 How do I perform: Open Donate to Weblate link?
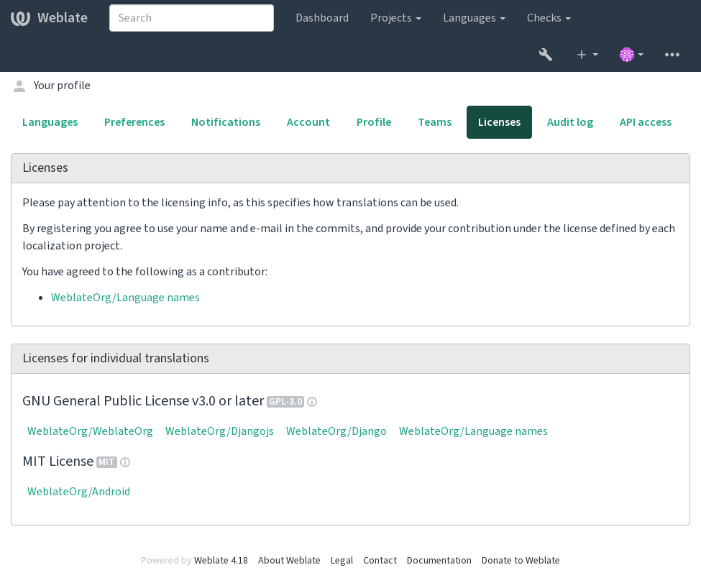click(x=521, y=560)
